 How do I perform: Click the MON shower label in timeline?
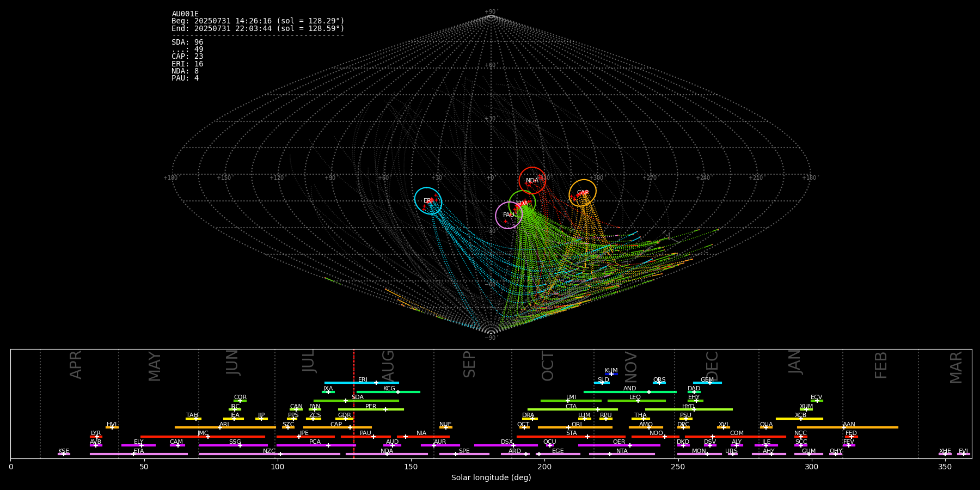pyautogui.click(x=699, y=451)
